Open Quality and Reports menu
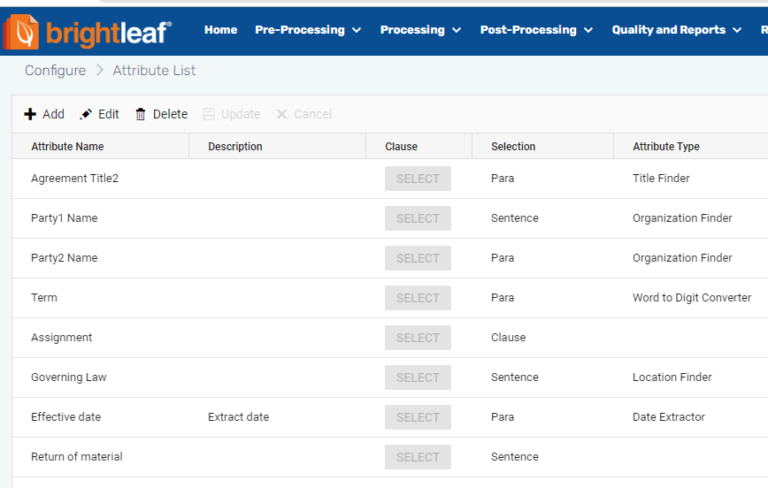Screen dimensions: 768x488 point(676,30)
